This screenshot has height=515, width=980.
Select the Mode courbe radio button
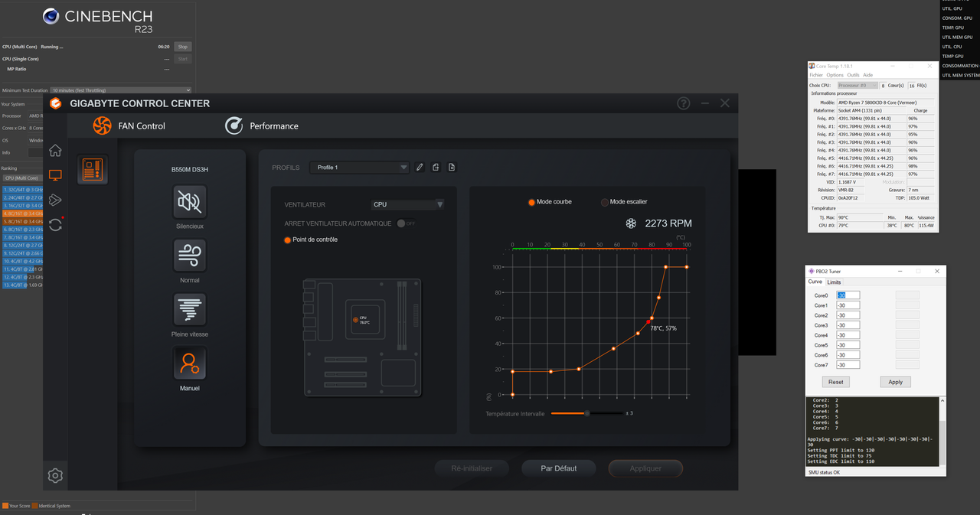pos(531,202)
